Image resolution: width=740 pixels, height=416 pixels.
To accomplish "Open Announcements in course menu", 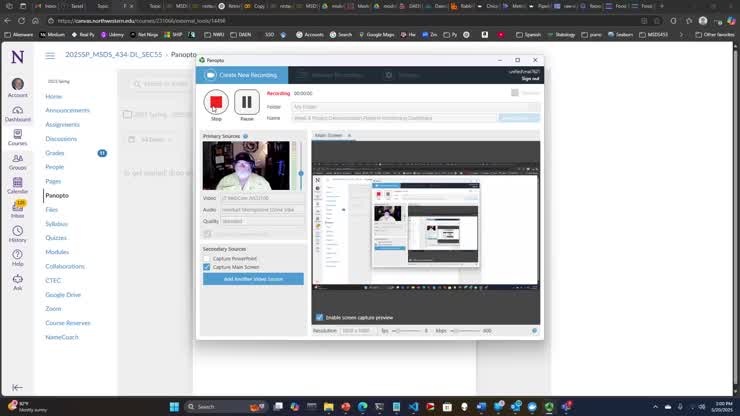I will (x=67, y=110).
